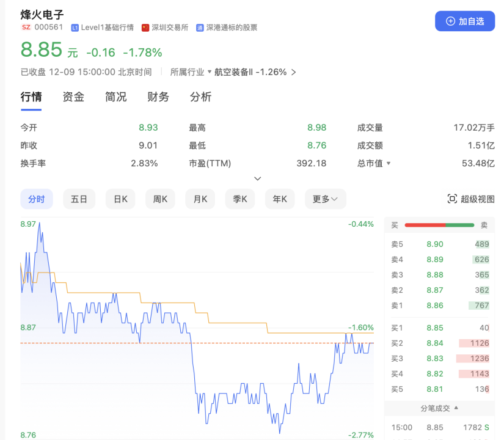Click the 加自选 add-to-watchlist button

(465, 21)
